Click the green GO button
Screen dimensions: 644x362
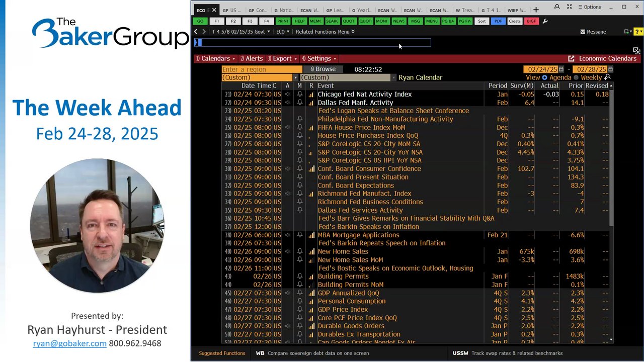tap(200, 21)
